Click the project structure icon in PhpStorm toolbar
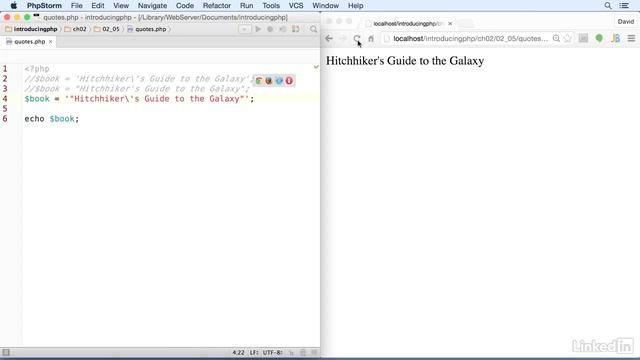 pyautogui.click(x=296, y=29)
